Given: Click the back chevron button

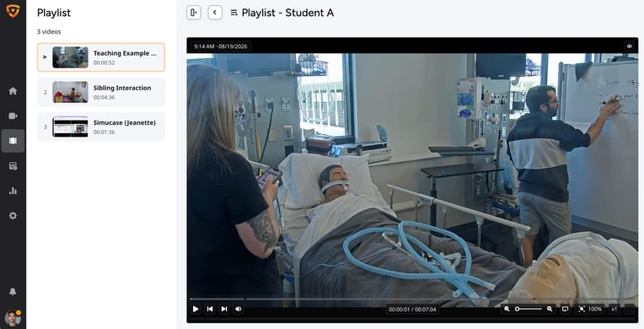Looking at the screenshot, I should click(x=215, y=13).
